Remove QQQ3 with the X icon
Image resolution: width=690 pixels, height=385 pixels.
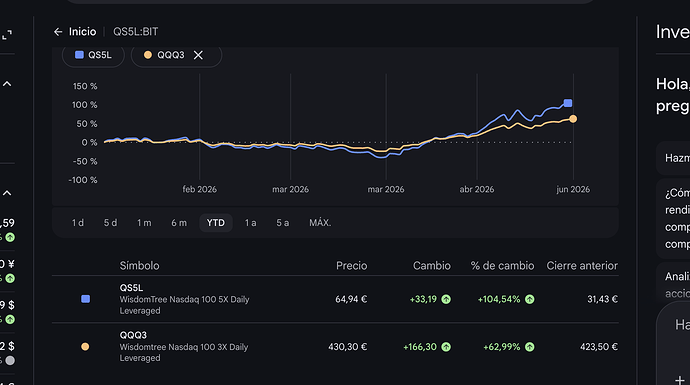pyautogui.click(x=198, y=55)
